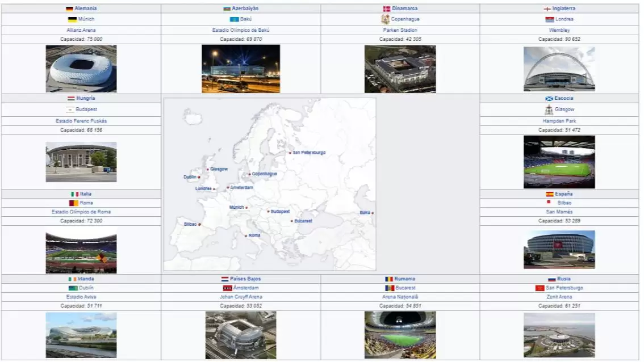Open the Allianz Arena link
Viewport: 644px width, 362px height.
81,30
